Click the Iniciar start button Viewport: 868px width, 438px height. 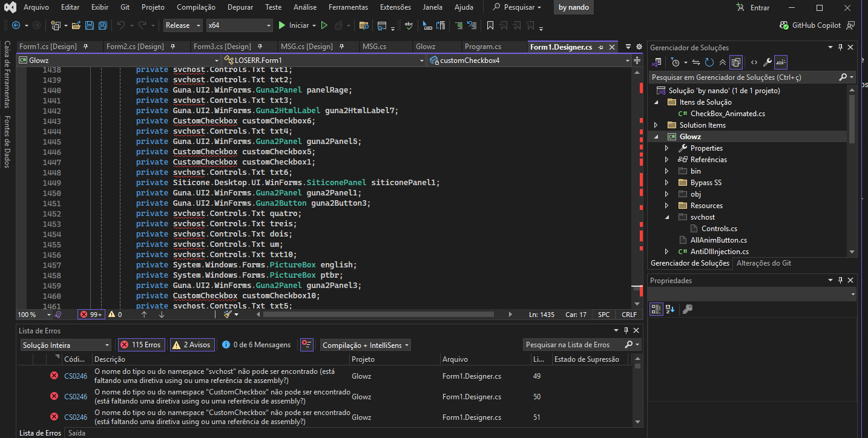point(294,25)
